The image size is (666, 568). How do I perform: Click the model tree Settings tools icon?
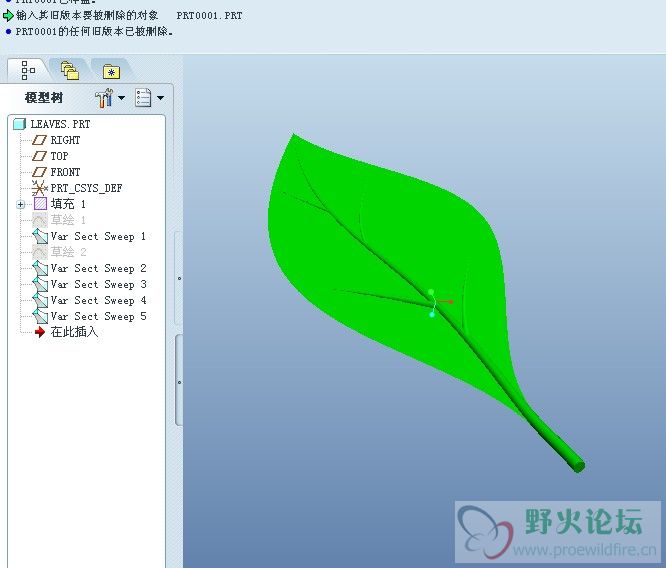pos(104,98)
